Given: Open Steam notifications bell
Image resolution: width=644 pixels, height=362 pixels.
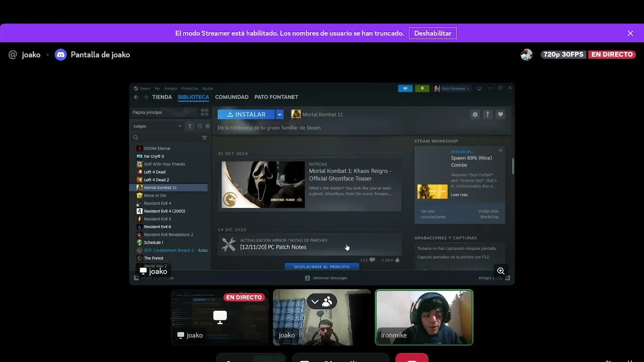Looking at the screenshot, I should (422, 88).
